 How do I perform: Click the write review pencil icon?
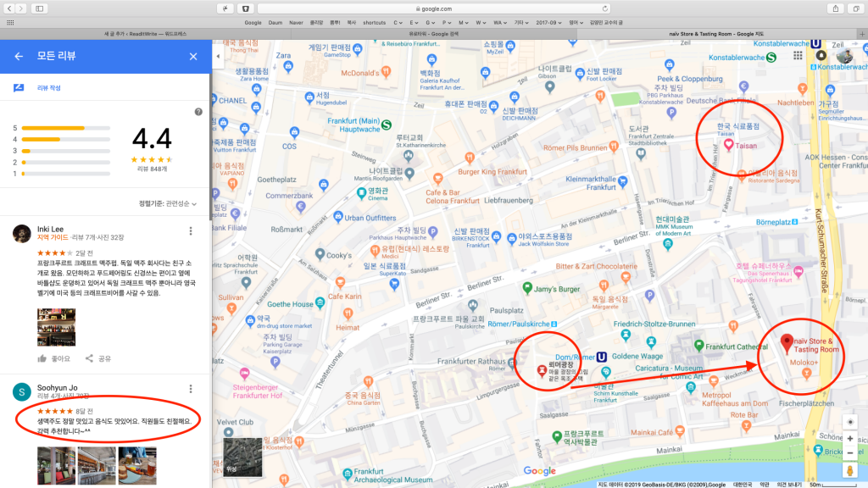click(x=19, y=87)
